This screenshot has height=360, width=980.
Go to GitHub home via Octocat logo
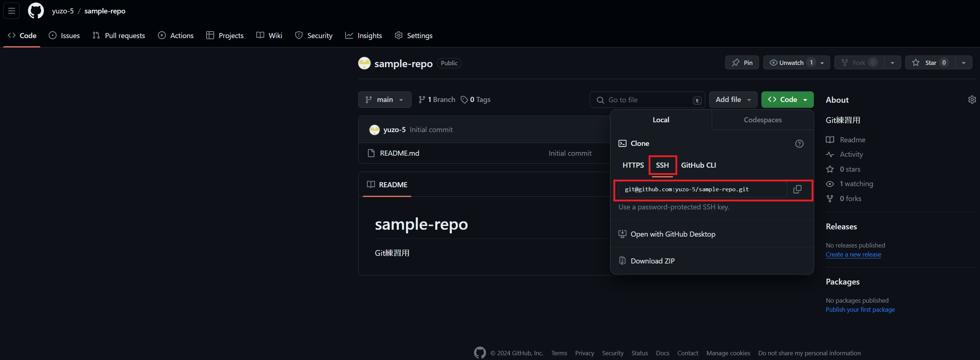pyautogui.click(x=36, y=11)
